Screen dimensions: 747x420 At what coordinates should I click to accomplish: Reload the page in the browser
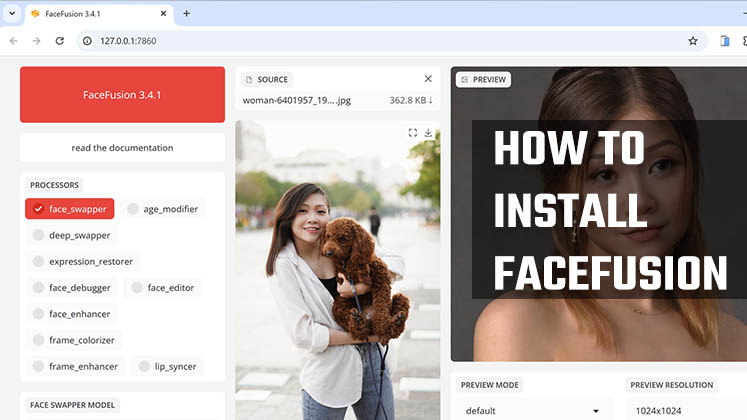point(60,41)
